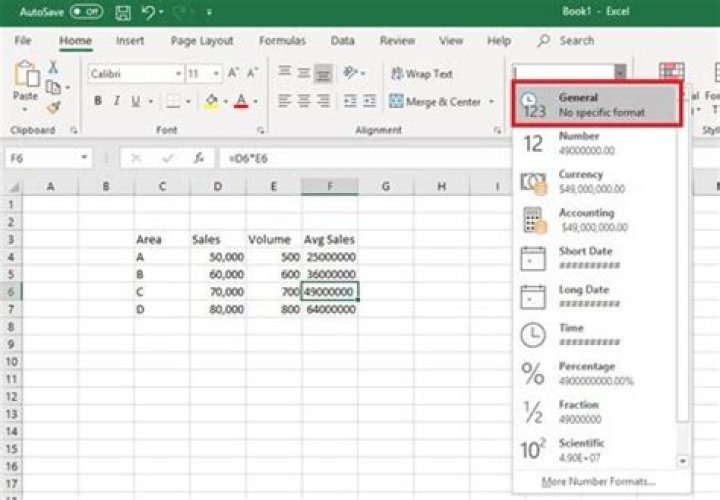The height and width of the screenshot is (500, 720).
Task: Open the File tab
Action: (x=23, y=41)
